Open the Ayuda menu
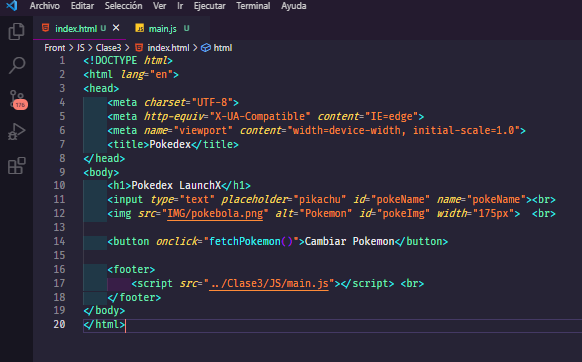 (294, 6)
